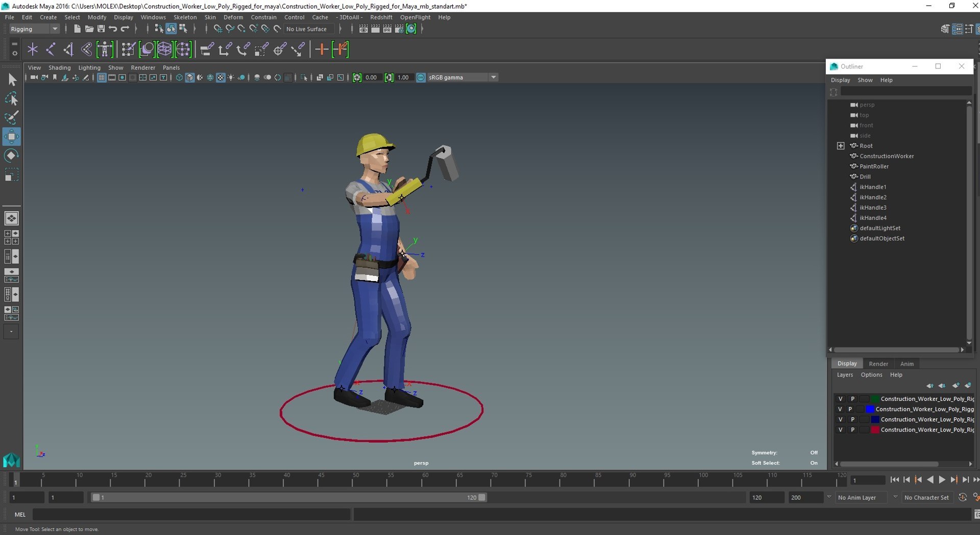Expand the Root node in Outliner
Image resolution: width=980 pixels, height=535 pixels.
coord(841,146)
